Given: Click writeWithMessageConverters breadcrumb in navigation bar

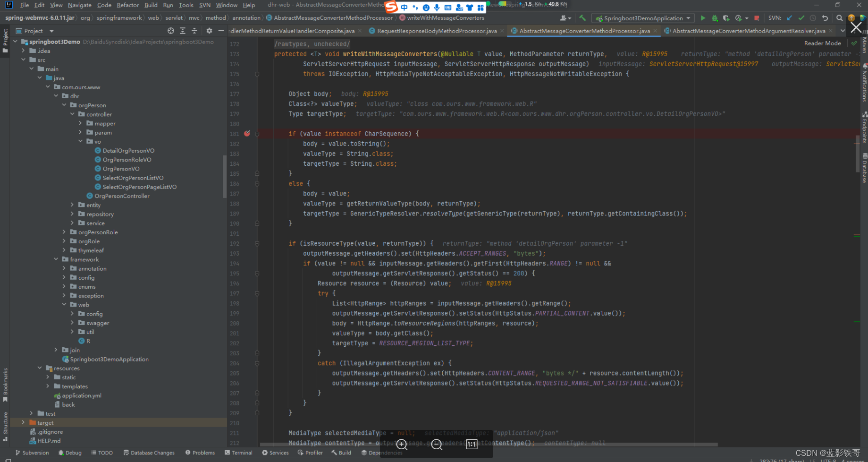Looking at the screenshot, I should [446, 18].
